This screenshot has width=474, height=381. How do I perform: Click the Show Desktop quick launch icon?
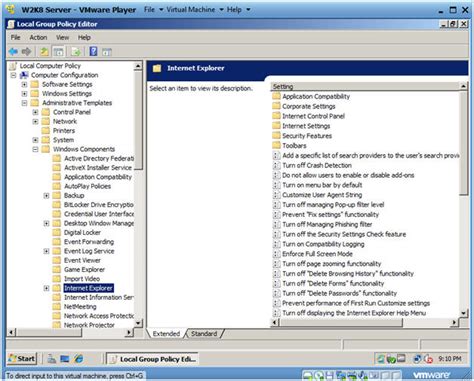pos(64,359)
